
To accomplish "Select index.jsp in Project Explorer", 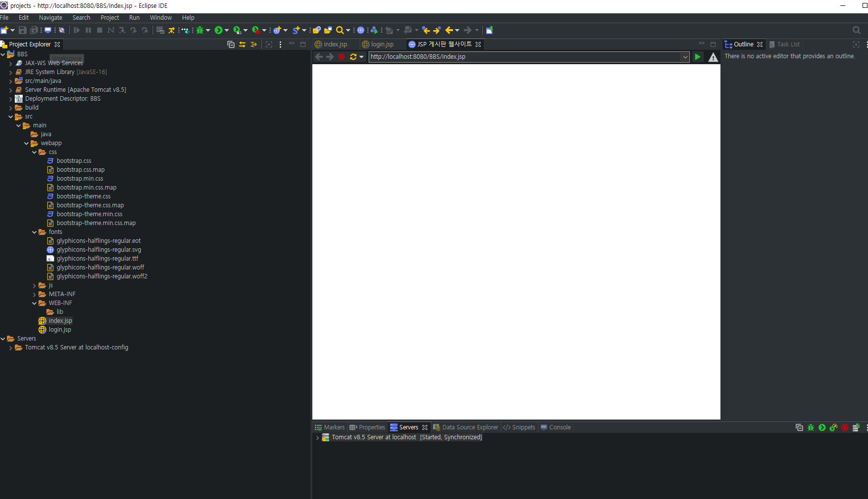I will pyautogui.click(x=60, y=321).
